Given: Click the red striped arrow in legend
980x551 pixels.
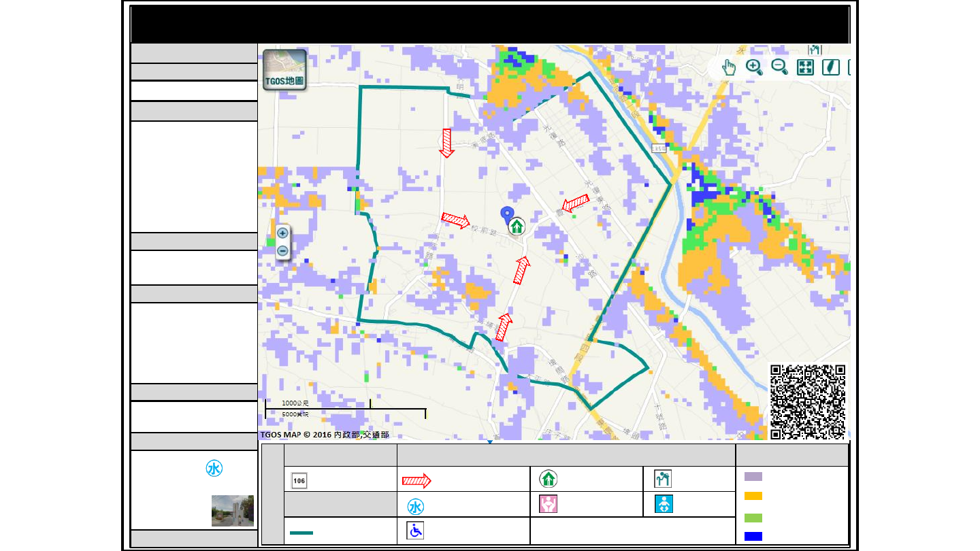Looking at the screenshot, I should [416, 481].
